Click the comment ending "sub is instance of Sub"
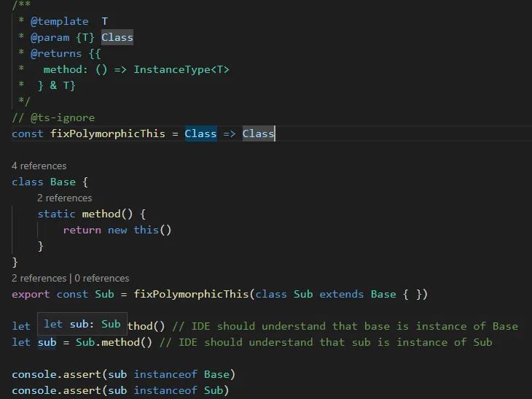Image resolution: width=532 pixels, height=399 pixels. [326, 342]
